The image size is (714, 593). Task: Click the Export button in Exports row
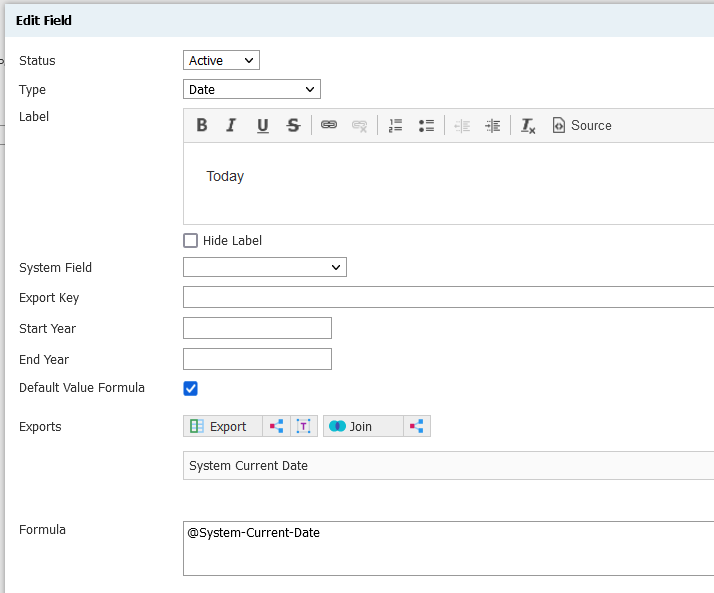click(x=223, y=426)
